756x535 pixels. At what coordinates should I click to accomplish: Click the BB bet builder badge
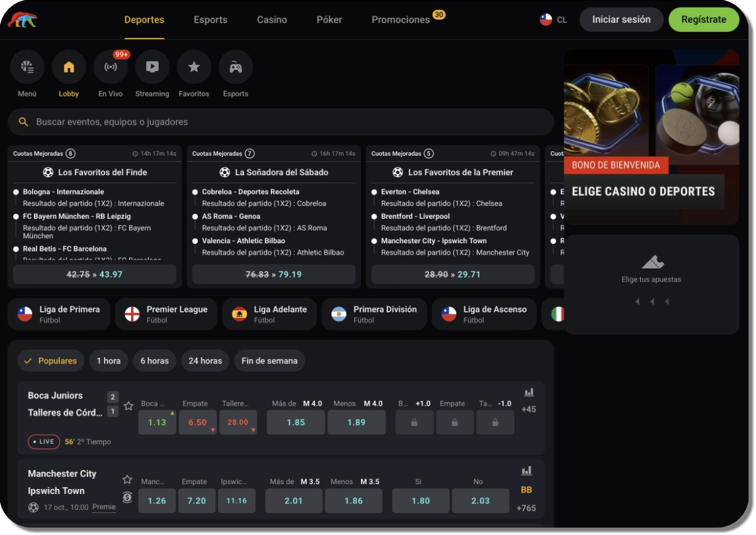pos(527,490)
